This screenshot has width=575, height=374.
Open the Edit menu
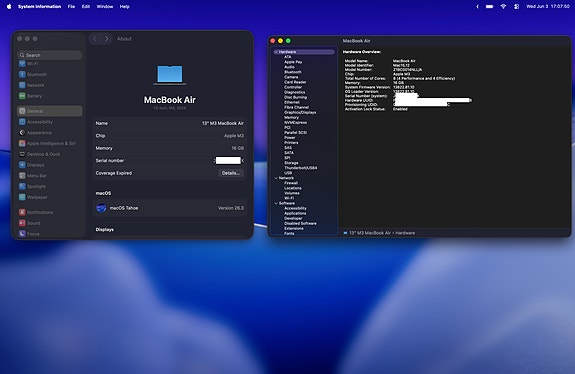86,7
